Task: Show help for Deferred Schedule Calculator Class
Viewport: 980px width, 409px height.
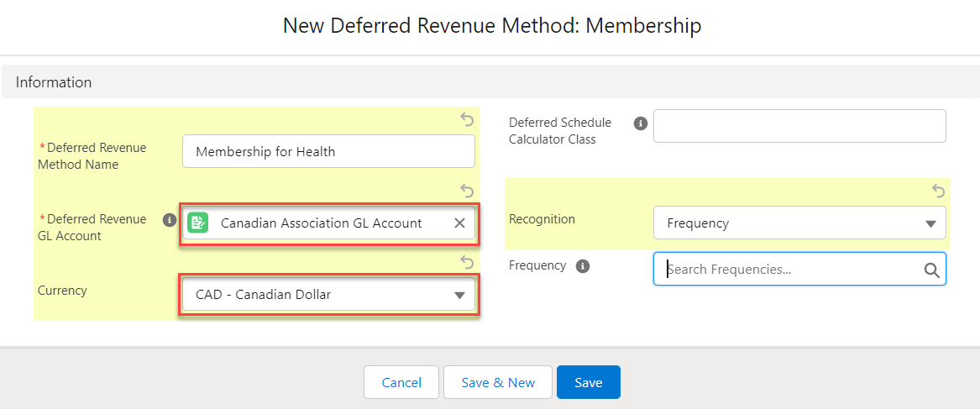Action: 640,123
